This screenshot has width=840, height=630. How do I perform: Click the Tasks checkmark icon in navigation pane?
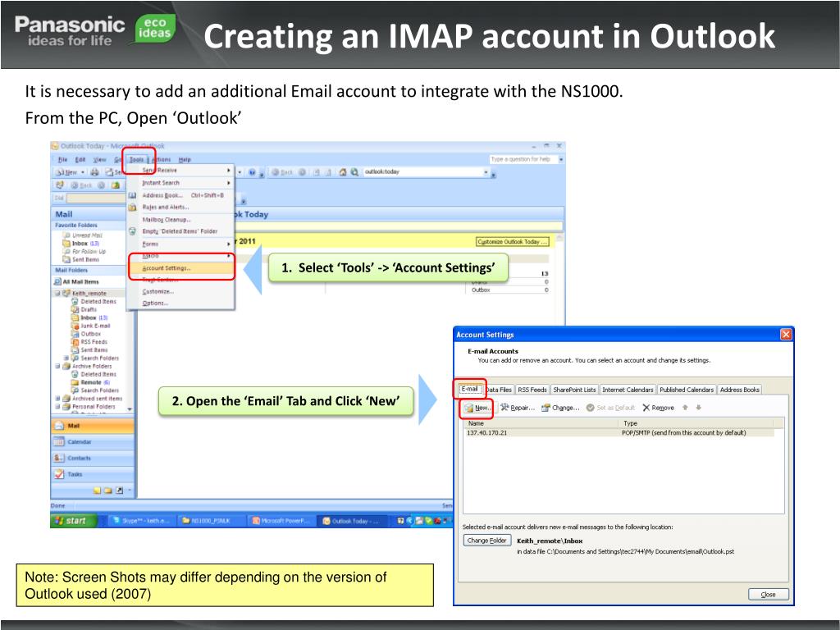point(59,474)
